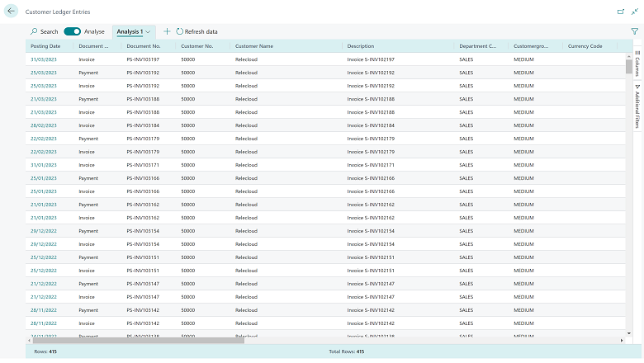Click the Search label
This screenshot has width=644, height=363.
49,31
